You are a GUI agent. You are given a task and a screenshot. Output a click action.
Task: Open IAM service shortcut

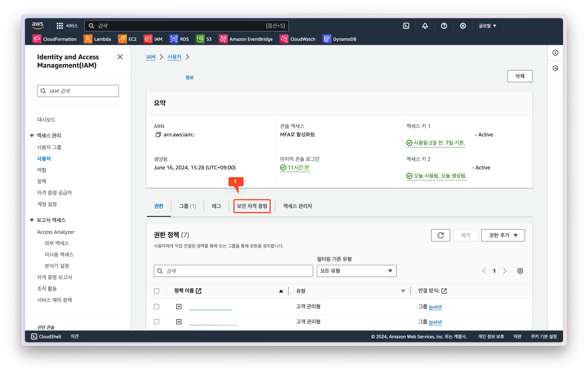click(x=153, y=39)
